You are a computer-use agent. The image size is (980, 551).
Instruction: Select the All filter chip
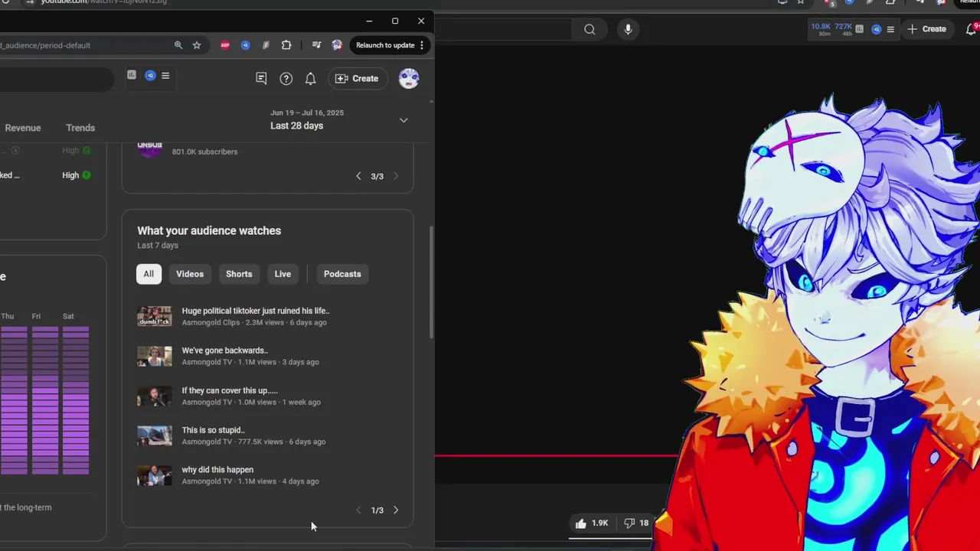pos(149,274)
